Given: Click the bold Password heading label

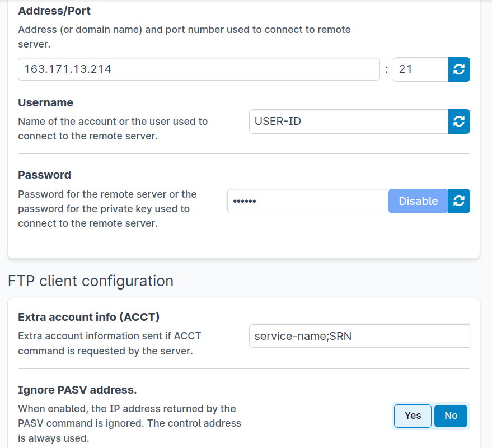Looking at the screenshot, I should [45, 175].
